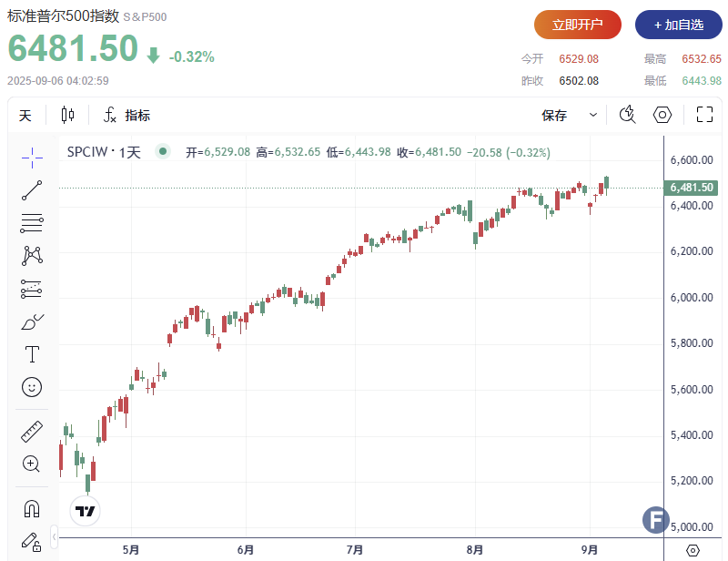Open the fx indicators menu

coord(126,115)
